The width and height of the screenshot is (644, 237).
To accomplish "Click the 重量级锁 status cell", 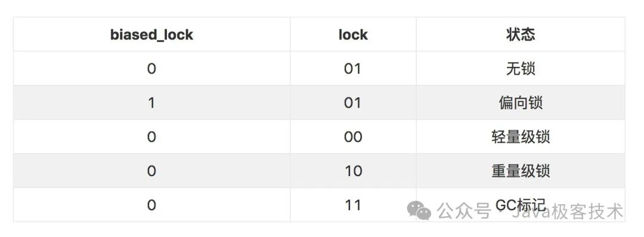I will (x=521, y=171).
